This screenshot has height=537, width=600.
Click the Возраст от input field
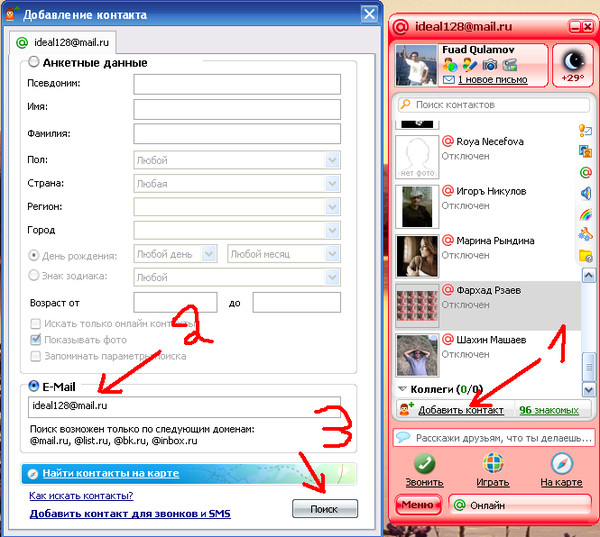175,302
